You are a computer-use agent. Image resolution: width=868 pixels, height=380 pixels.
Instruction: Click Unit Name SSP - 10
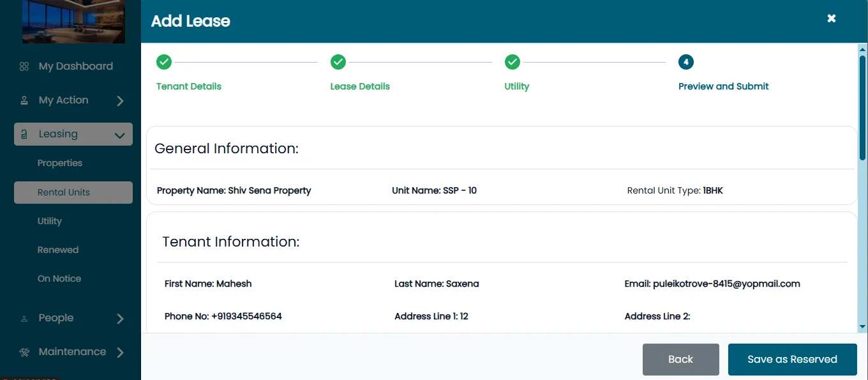click(x=435, y=190)
